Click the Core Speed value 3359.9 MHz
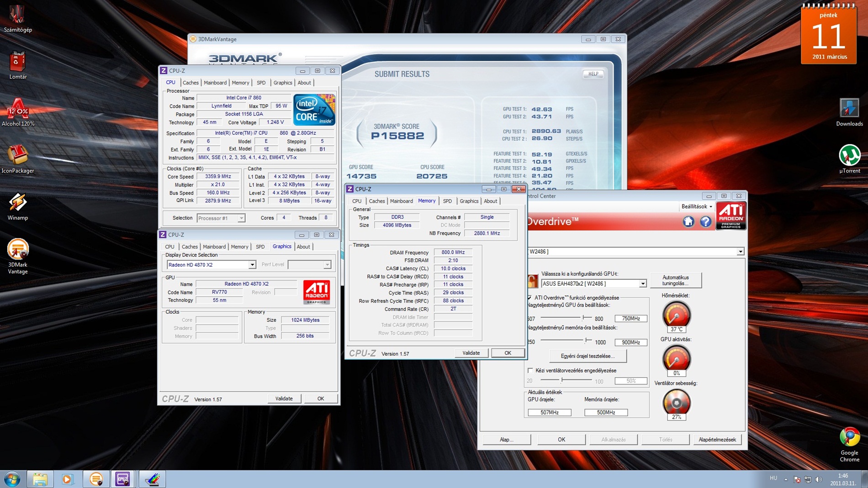The width and height of the screenshot is (868, 488). tap(218, 177)
